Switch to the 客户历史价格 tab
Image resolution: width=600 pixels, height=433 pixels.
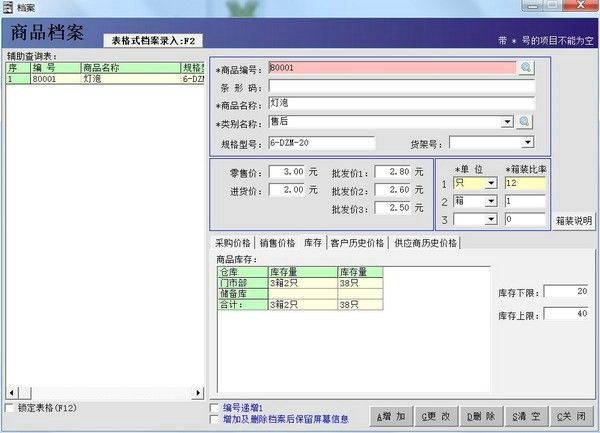[357, 242]
